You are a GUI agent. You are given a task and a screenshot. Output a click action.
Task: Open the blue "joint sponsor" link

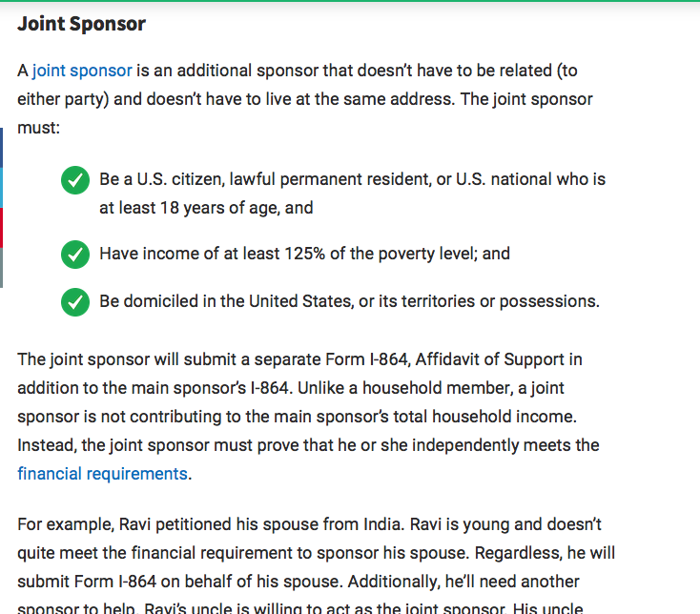coord(82,71)
